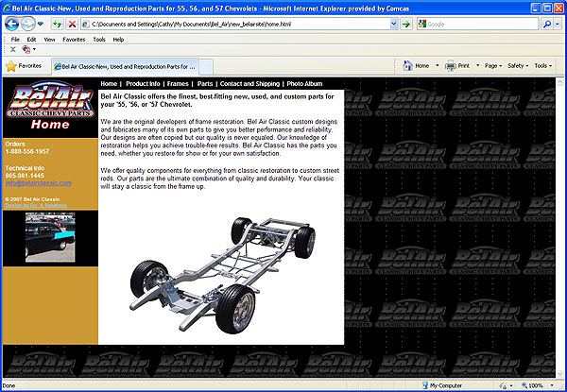Click the Design by Dx 4 Solutions link
This screenshot has height=392, width=567.
tap(36, 205)
